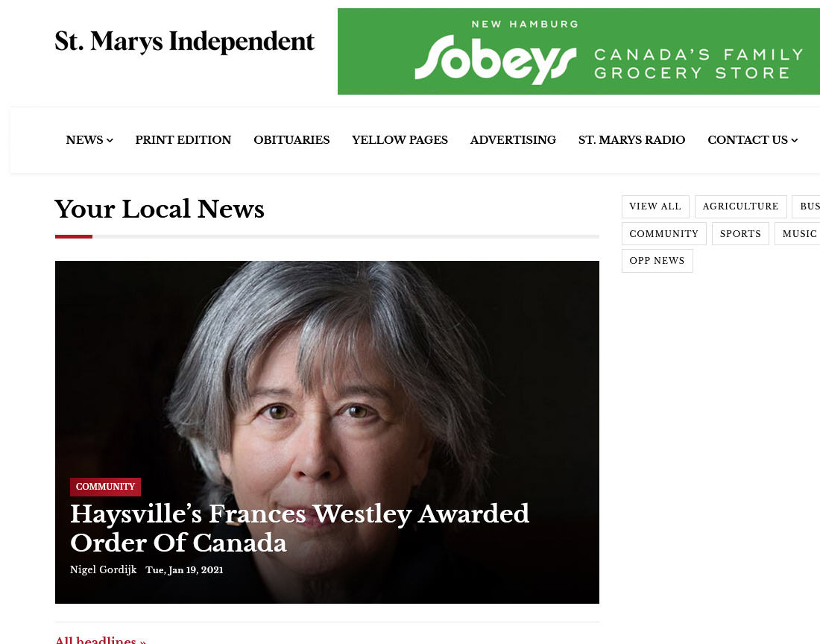The width and height of the screenshot is (820, 644).
Task: Open the Yellow Pages menu item
Action: point(400,140)
